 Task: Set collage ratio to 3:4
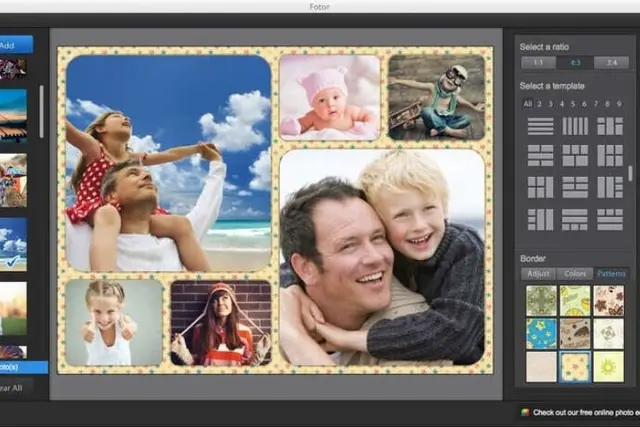tap(611, 62)
